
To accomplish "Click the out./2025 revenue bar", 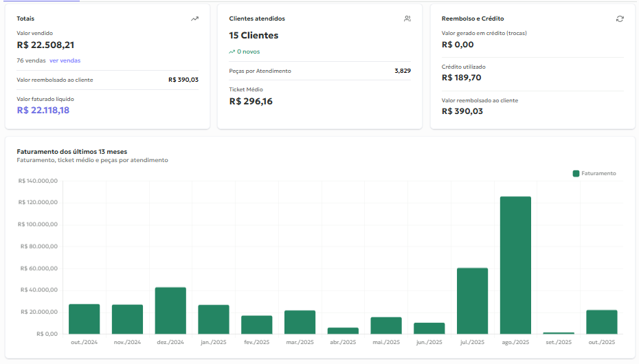I will (x=601, y=321).
